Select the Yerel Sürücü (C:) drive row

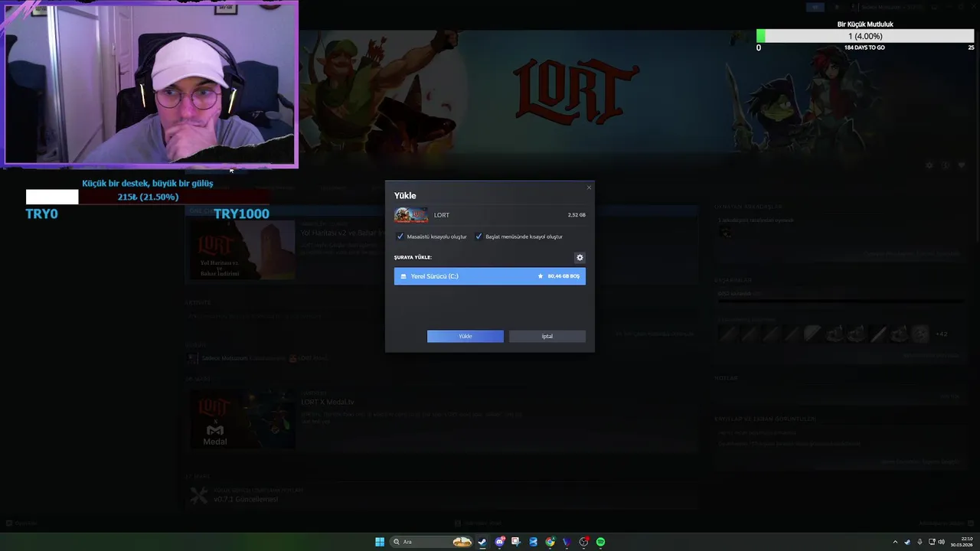[x=490, y=276]
